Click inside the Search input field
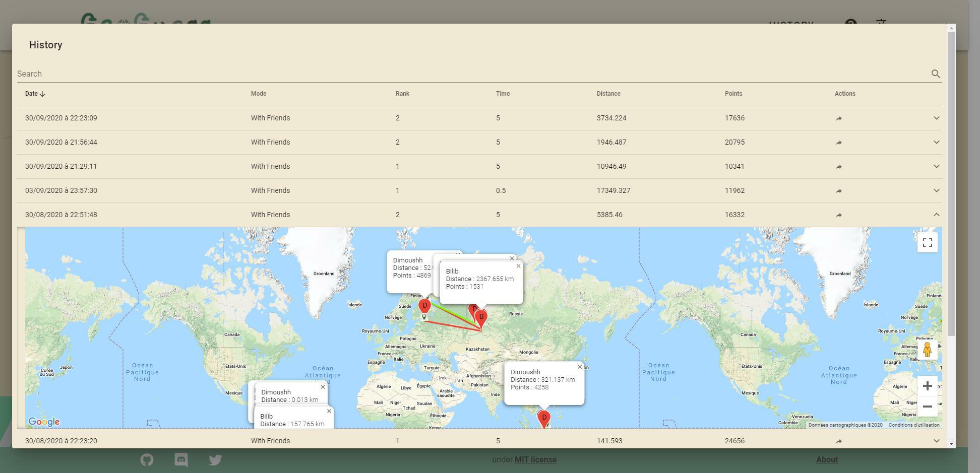This screenshot has height=473, width=980. tap(202, 74)
